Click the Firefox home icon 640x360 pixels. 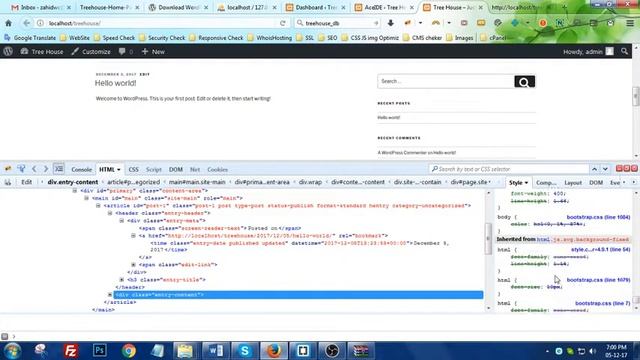9,23
